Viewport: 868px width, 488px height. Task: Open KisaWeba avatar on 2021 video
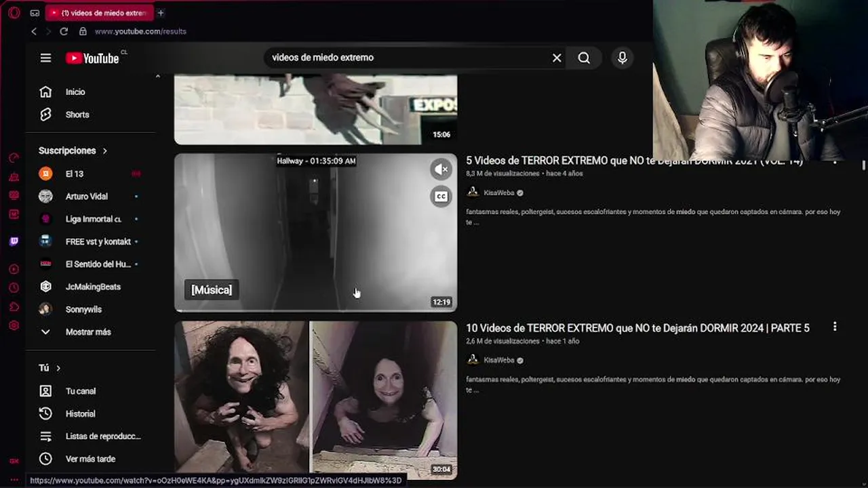(473, 192)
